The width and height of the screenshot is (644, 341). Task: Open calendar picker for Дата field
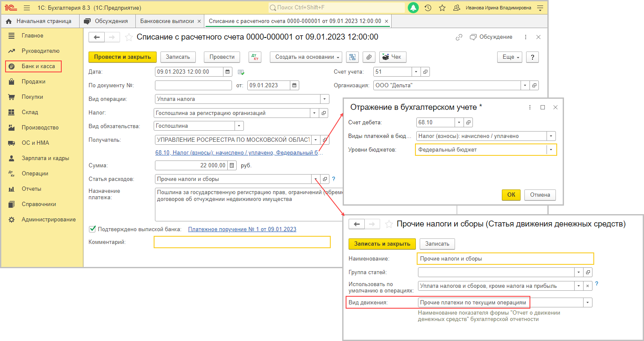tap(228, 72)
